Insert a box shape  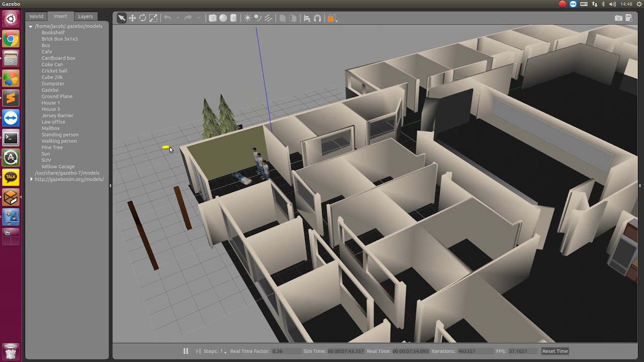pyautogui.click(x=213, y=18)
